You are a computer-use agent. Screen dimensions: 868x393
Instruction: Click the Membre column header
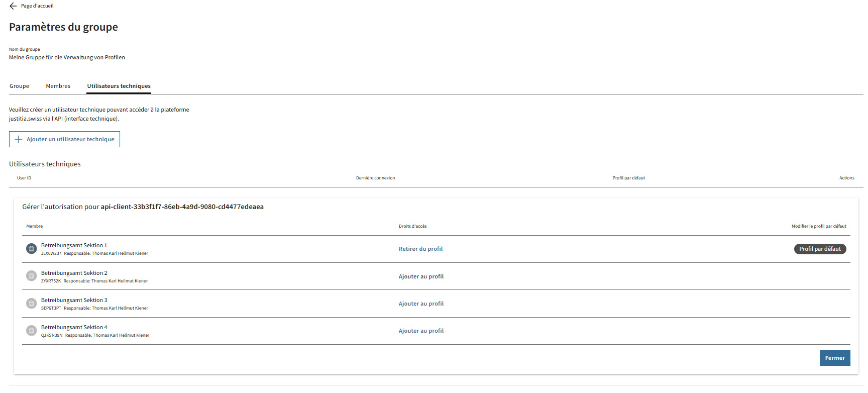35,226
